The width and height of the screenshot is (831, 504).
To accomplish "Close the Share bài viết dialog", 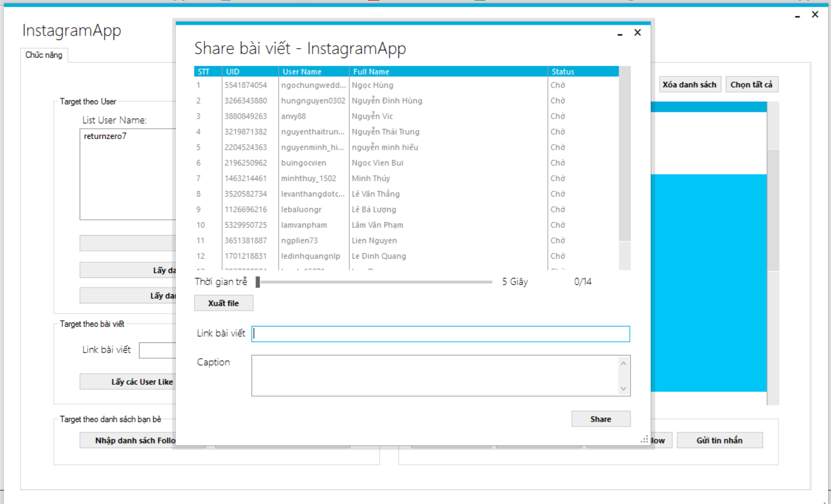I will 638,33.
